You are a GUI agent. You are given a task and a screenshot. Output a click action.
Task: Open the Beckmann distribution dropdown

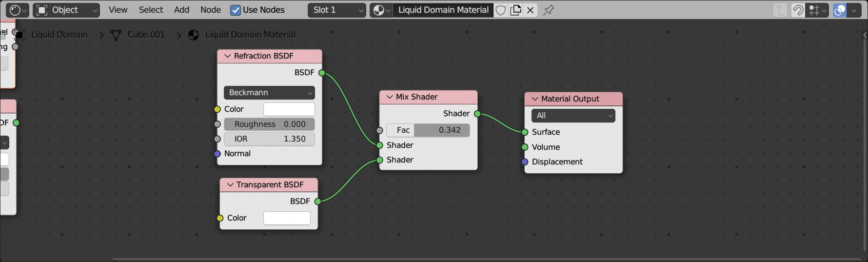pyautogui.click(x=269, y=93)
